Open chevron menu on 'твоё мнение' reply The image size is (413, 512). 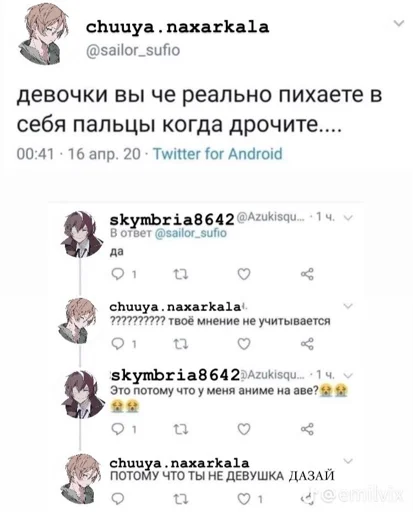[348, 306]
